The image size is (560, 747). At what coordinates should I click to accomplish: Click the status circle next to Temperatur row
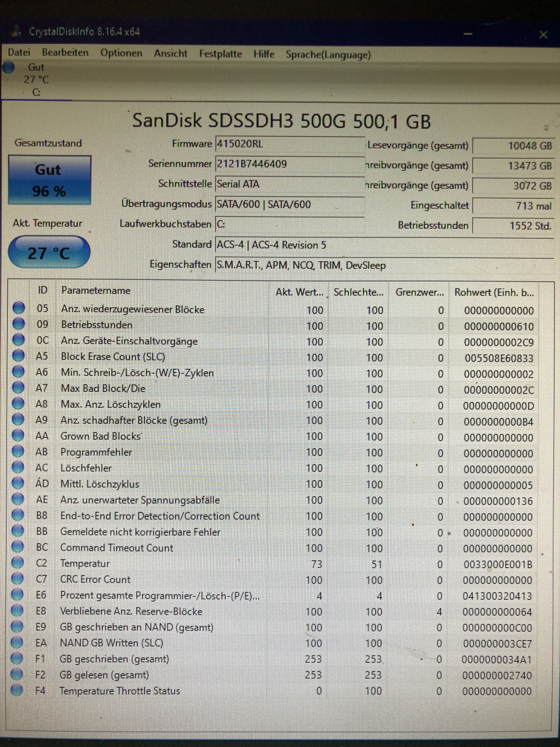tap(18, 563)
